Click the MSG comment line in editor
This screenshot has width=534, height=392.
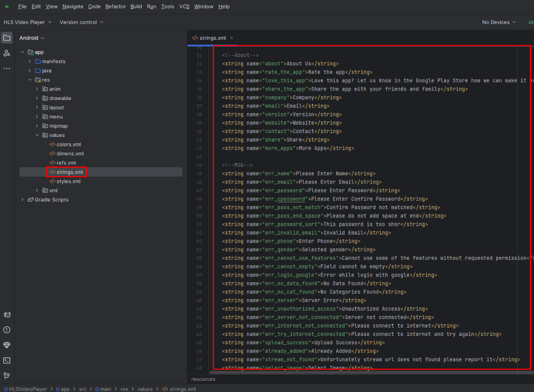[x=238, y=165]
